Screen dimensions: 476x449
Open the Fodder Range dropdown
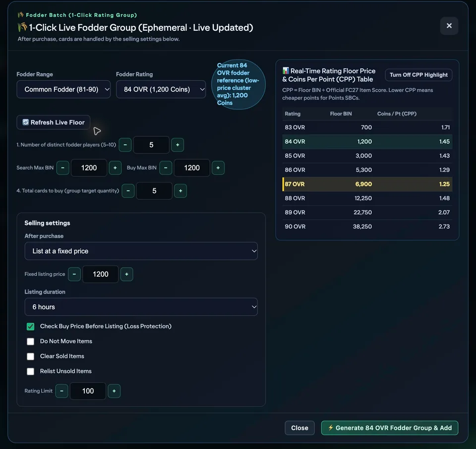(x=63, y=89)
